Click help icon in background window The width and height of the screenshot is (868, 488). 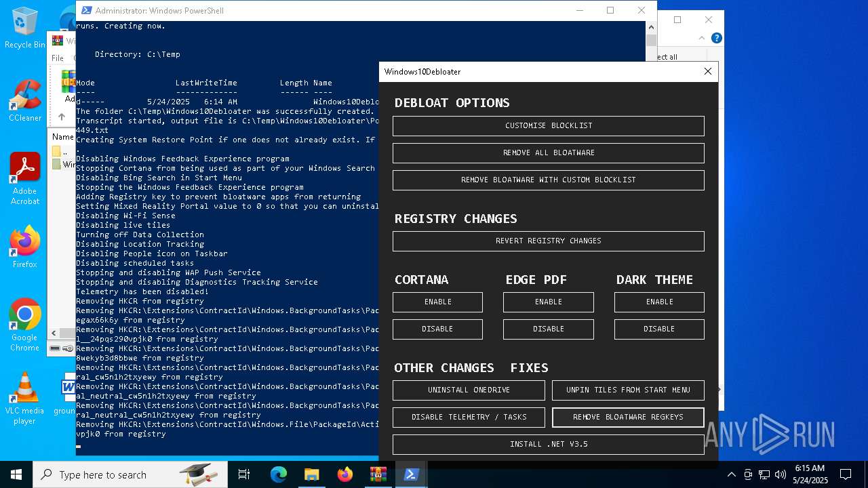[x=716, y=38]
